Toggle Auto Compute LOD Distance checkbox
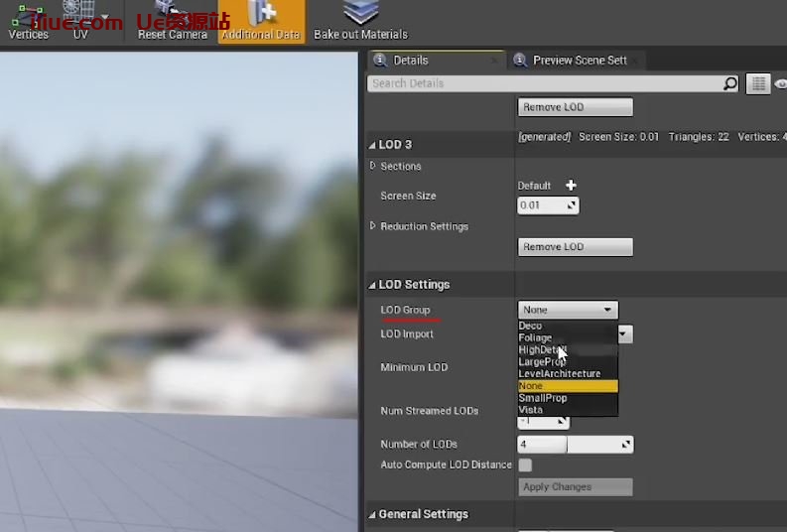Screen dimensions: 787x532 click(525, 465)
